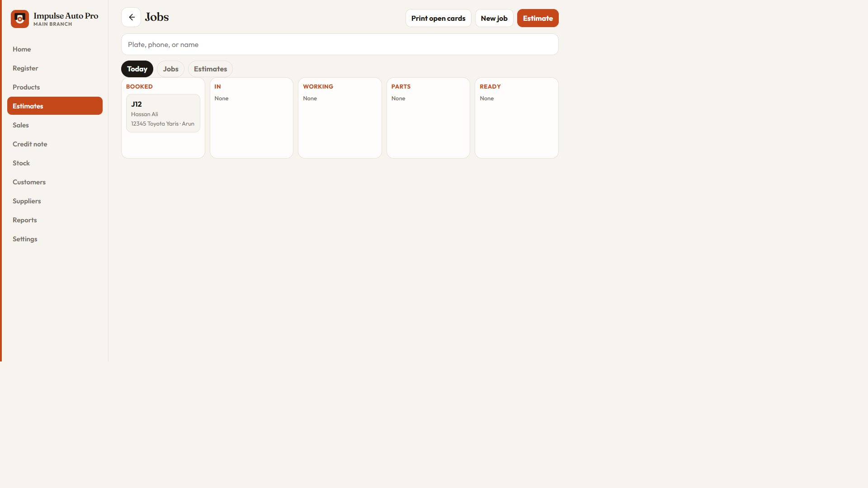Click None under the READY column

[x=486, y=99]
